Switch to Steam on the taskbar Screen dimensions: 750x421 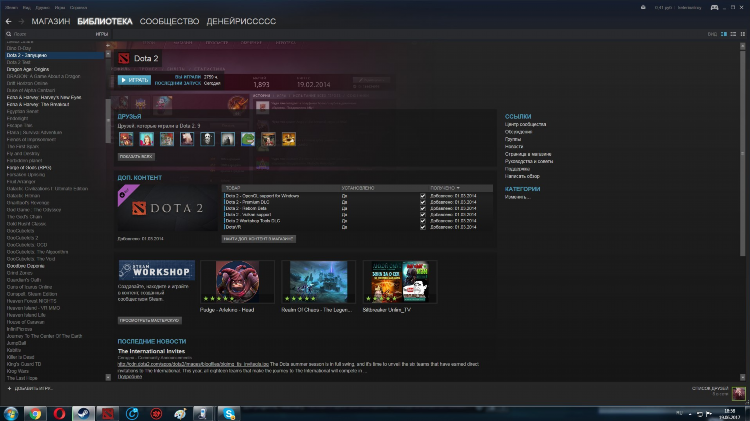(83, 413)
